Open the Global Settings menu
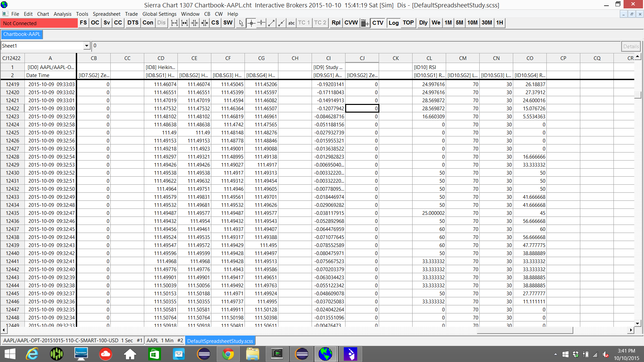The width and height of the screenshot is (644, 362). 159,14
